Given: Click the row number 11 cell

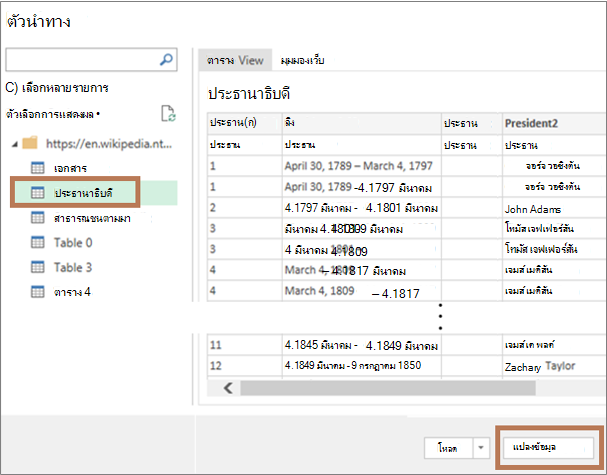Looking at the screenshot, I should pos(244,345).
